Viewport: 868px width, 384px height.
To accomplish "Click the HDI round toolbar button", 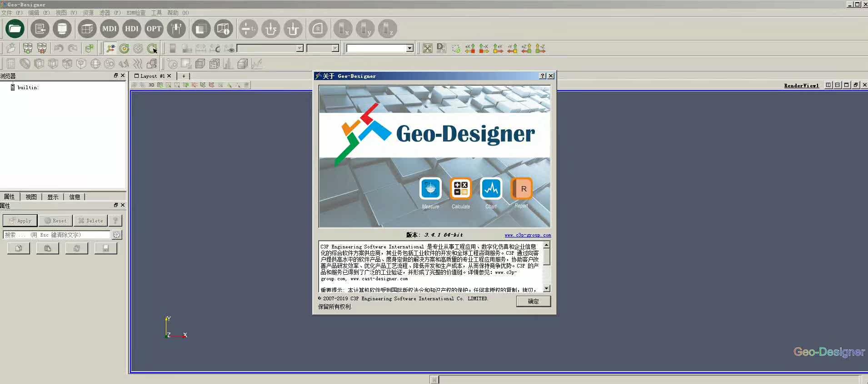I will coord(132,29).
